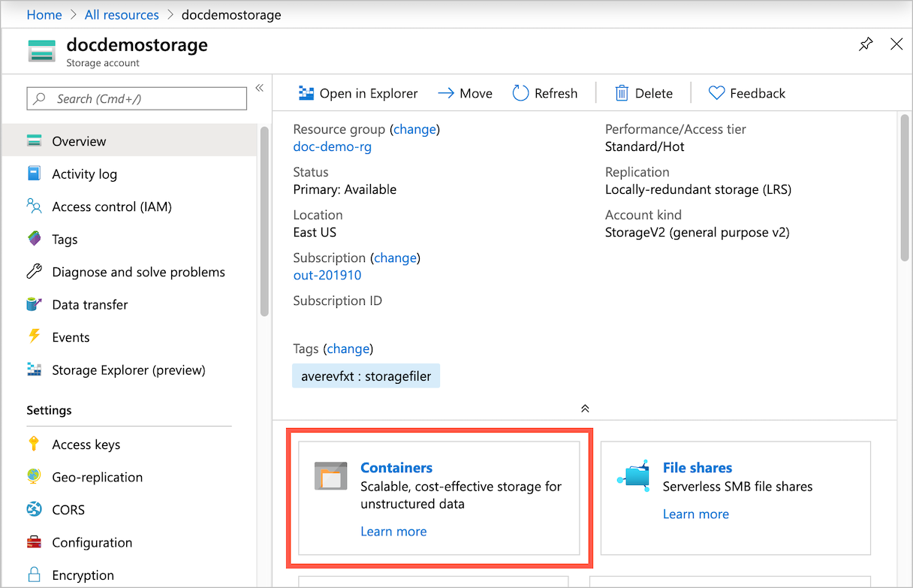Pin docdemostorage to dashboard
The height and width of the screenshot is (588, 913).
click(x=866, y=44)
